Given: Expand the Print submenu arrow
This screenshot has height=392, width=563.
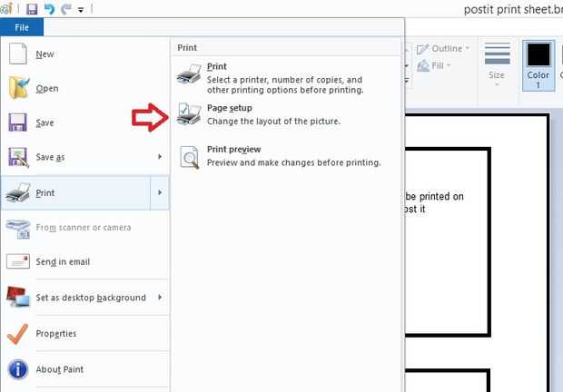Looking at the screenshot, I should point(160,192).
